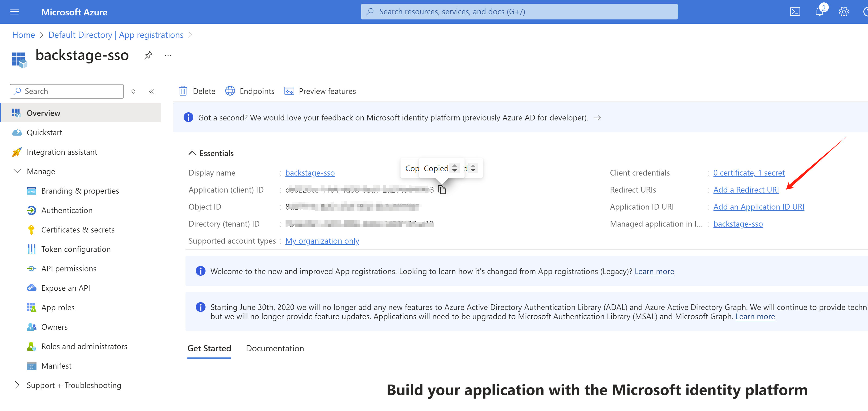
Task: Switch to the Documentation tab
Action: coord(275,348)
